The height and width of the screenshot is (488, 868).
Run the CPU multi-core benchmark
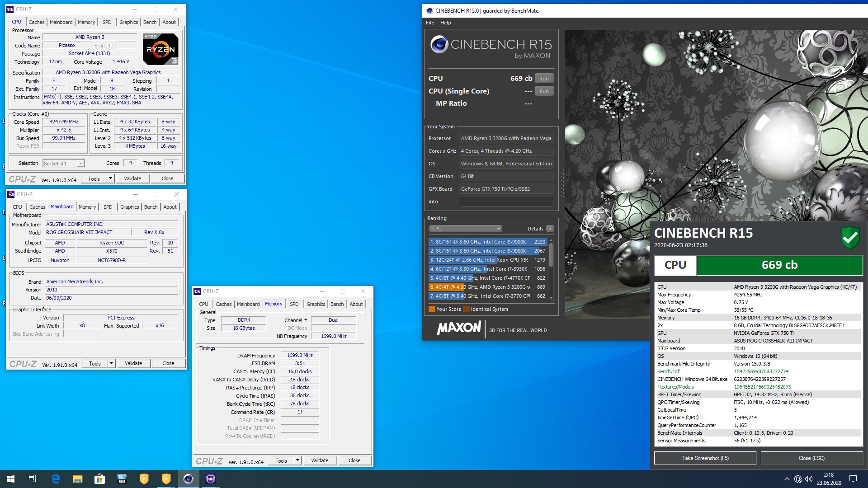coord(544,79)
